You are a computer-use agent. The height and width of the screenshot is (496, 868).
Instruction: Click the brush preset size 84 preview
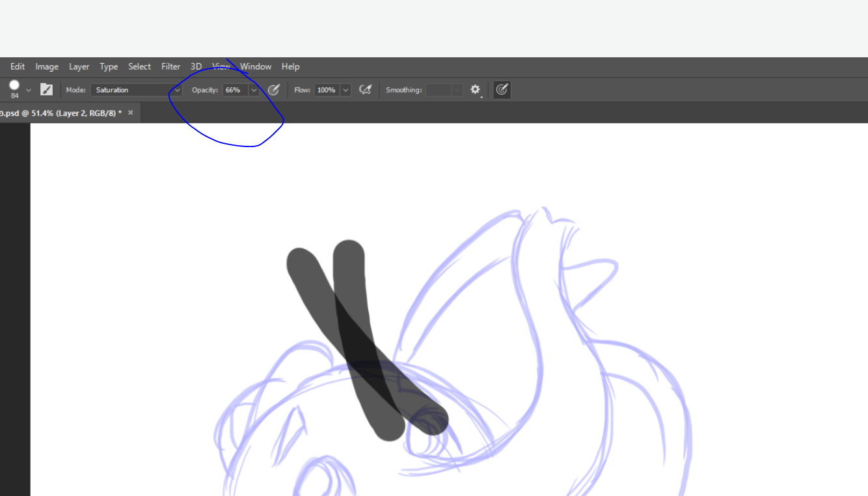pyautogui.click(x=14, y=89)
